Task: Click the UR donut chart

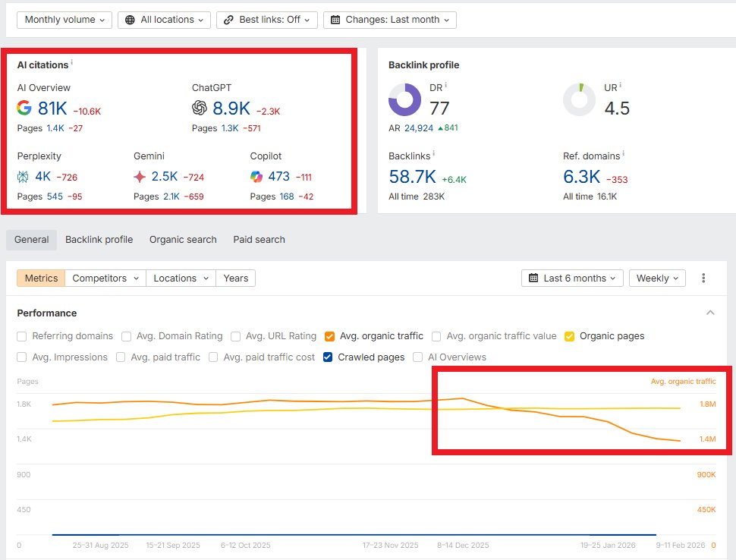Action: point(579,99)
